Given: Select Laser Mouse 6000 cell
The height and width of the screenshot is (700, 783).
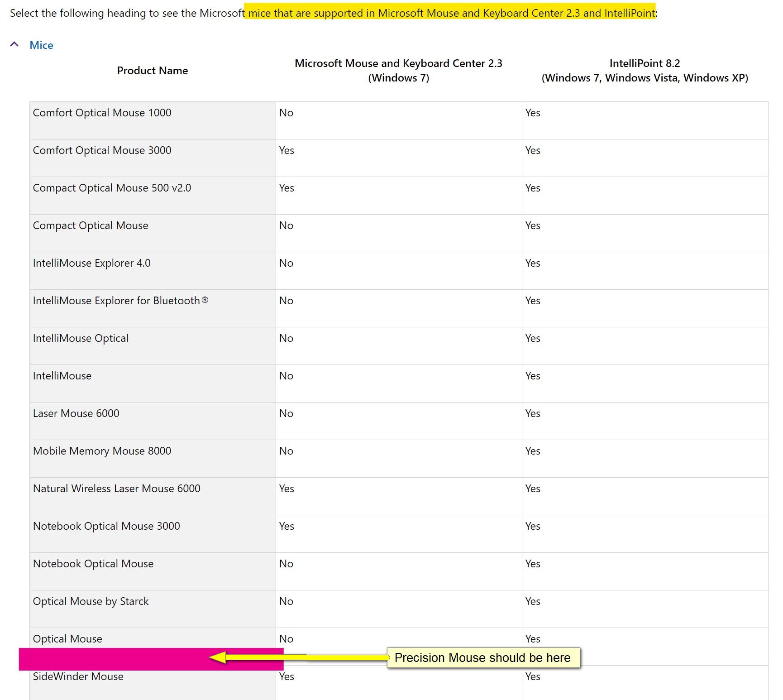Looking at the screenshot, I should pyautogui.click(x=153, y=421).
